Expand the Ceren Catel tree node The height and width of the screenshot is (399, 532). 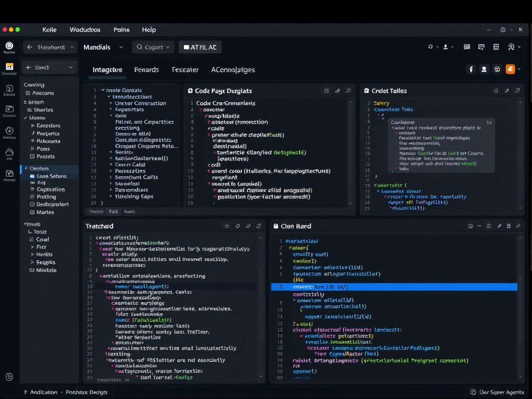coord(111,165)
